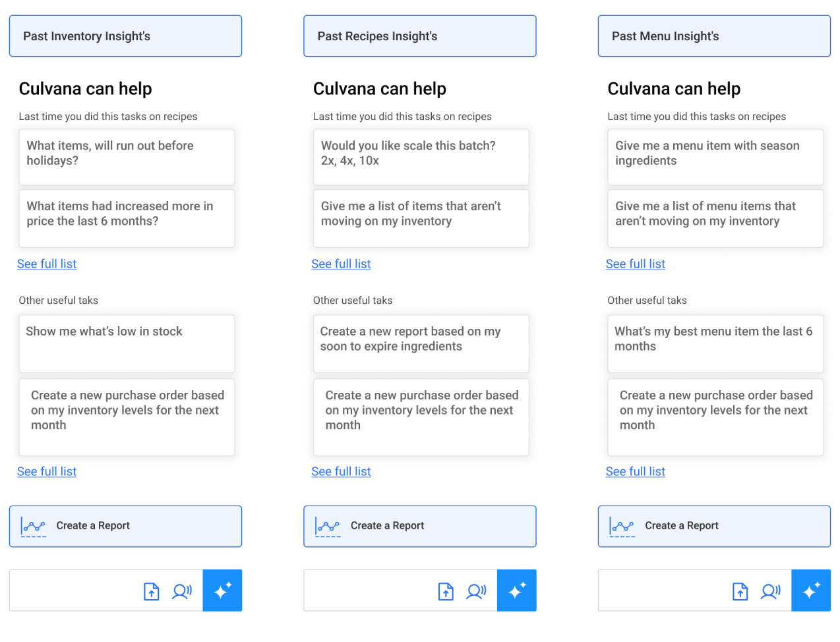The width and height of the screenshot is (840, 642).
Task: Open first 'See full list' link under Inventory
Action: coord(47,264)
